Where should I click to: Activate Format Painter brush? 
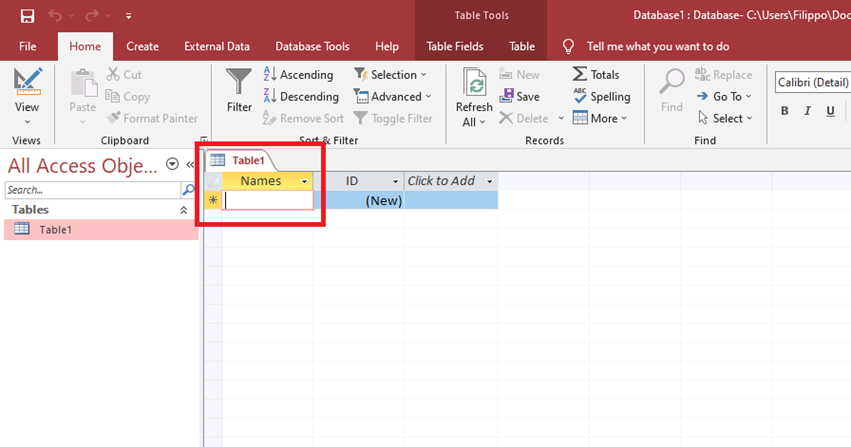click(x=152, y=118)
